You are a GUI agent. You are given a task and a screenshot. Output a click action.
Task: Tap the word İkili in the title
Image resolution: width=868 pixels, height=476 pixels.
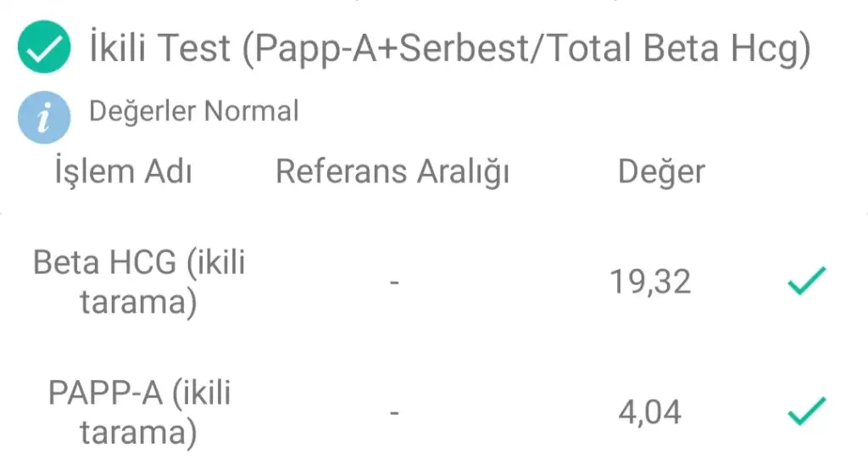[117, 48]
